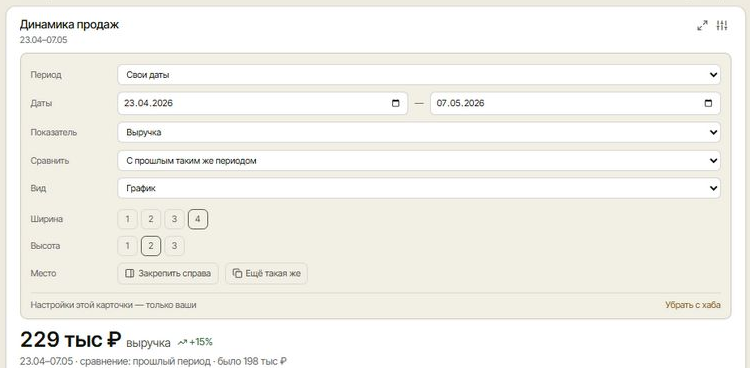The height and width of the screenshot is (368, 750).
Task: Set Ширина to 4
Action: pyautogui.click(x=198, y=219)
